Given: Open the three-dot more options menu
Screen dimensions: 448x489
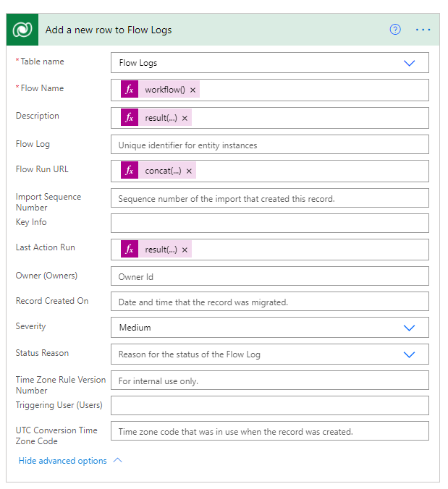Looking at the screenshot, I should click(x=423, y=30).
